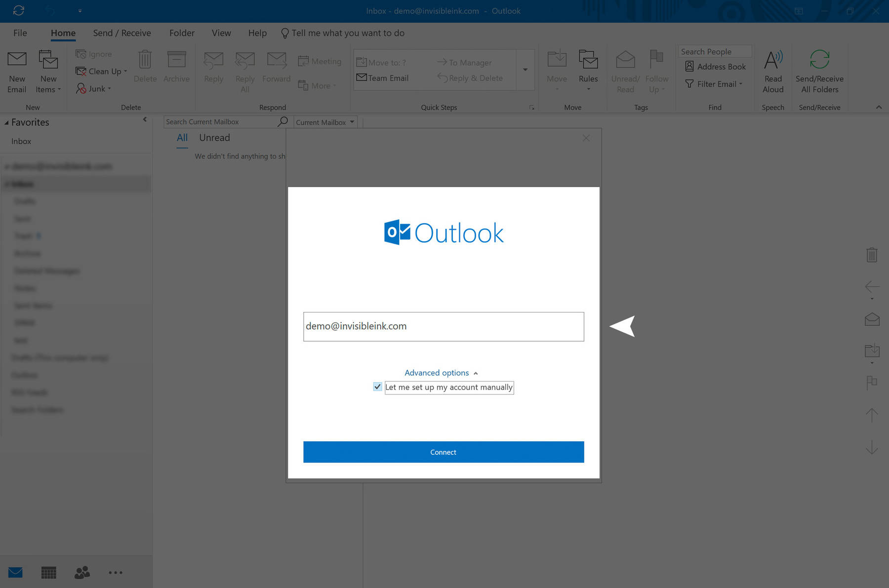Select Reply & Delete quick step
The image size is (889, 588).
(x=470, y=78)
